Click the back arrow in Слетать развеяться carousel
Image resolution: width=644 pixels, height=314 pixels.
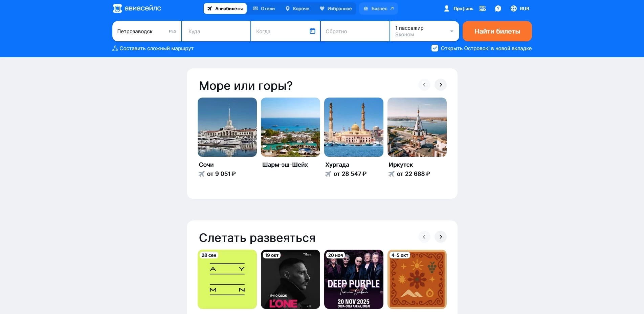424,237
